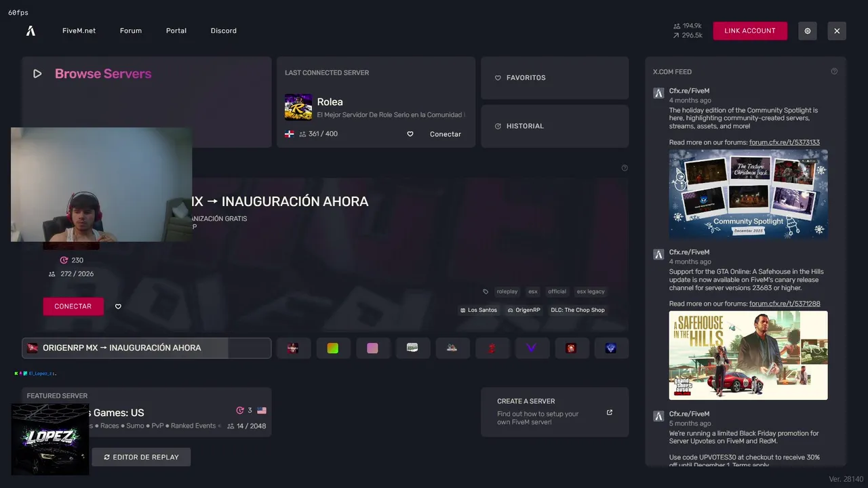Open the FAVORITOS panel
The width and height of the screenshot is (868, 488).
pyautogui.click(x=555, y=78)
